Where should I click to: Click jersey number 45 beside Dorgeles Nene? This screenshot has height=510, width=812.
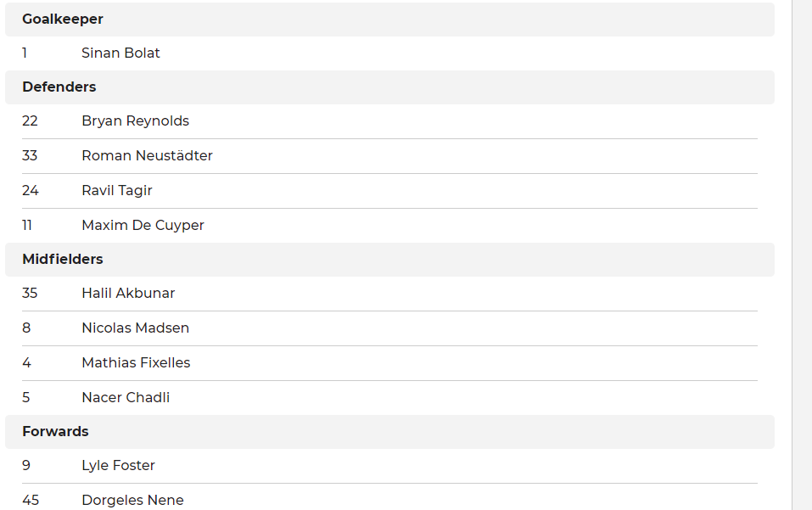31,501
